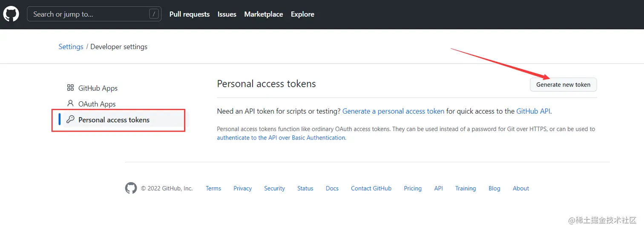Click the Personal access tokens key icon

71,120
